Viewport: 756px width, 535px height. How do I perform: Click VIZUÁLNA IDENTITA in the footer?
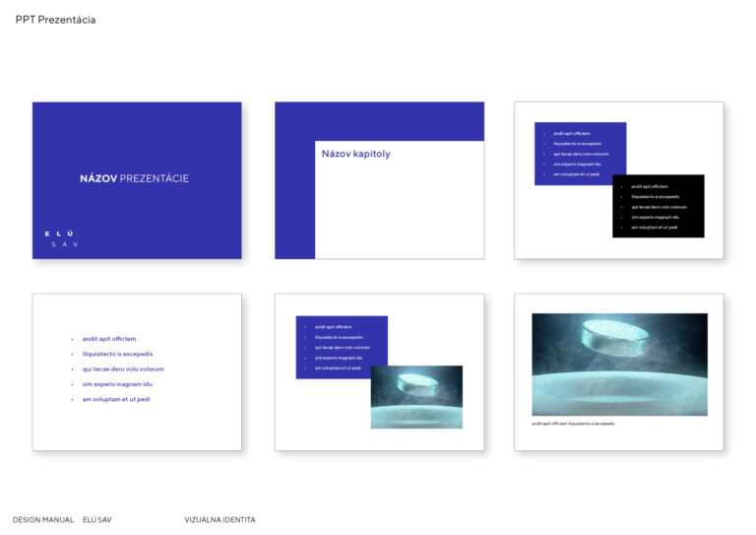pyautogui.click(x=220, y=519)
